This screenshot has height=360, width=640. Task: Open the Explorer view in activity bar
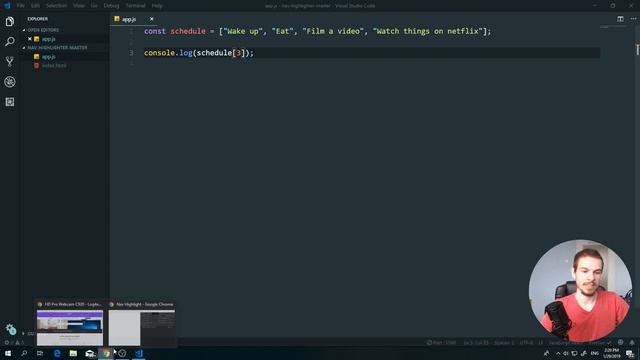tap(10, 22)
